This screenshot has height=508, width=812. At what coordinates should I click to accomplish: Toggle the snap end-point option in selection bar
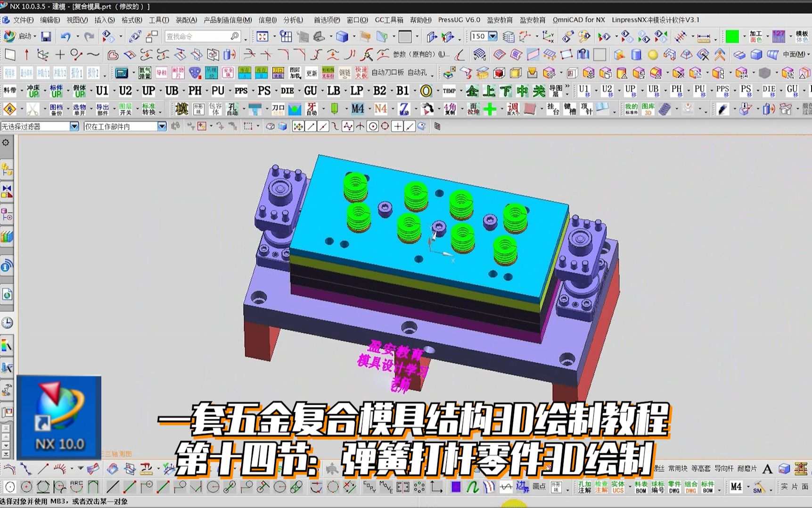point(311,126)
